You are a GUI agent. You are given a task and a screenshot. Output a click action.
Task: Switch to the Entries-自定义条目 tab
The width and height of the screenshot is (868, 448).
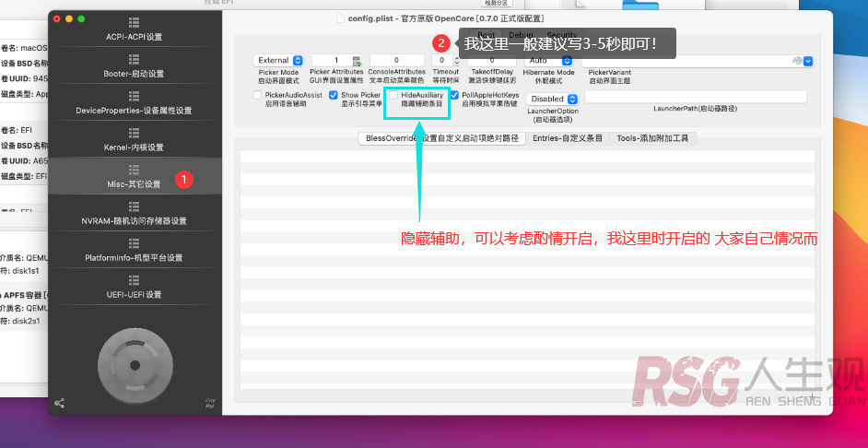pyautogui.click(x=568, y=138)
